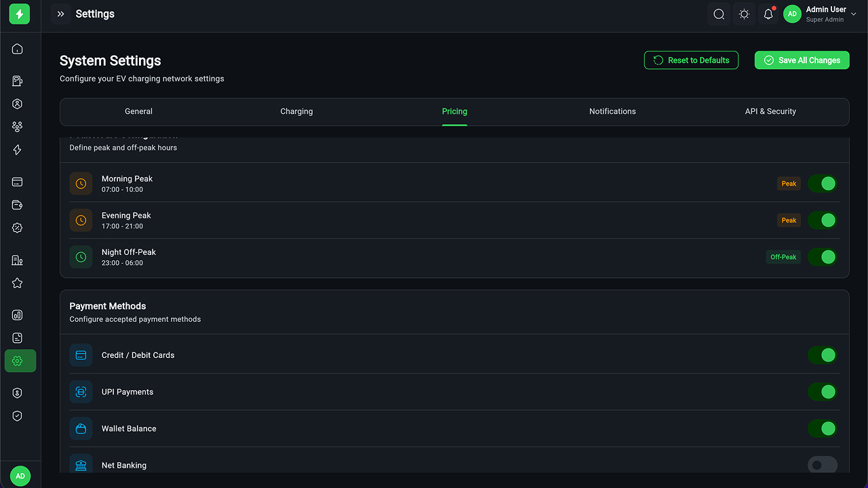
Task: Open the wallet icon in sidebar
Action: (18, 205)
